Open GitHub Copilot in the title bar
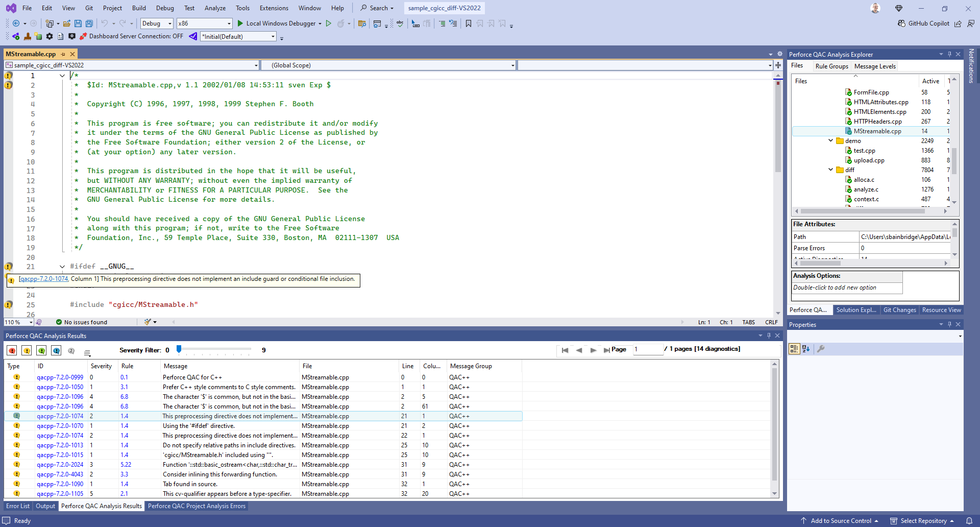This screenshot has height=527, width=980. (924, 23)
